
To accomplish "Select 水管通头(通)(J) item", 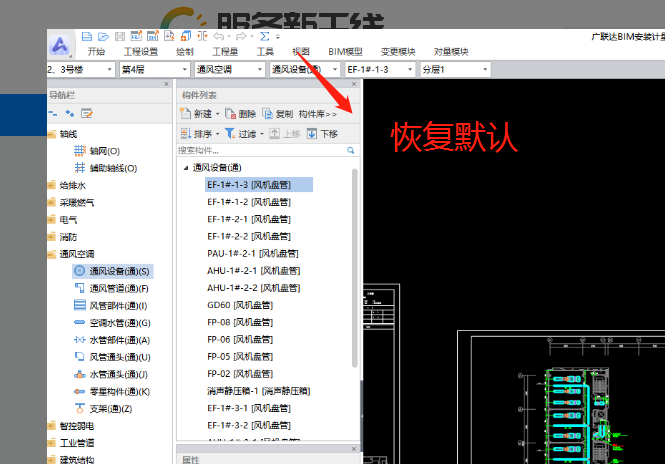I will point(111,374).
